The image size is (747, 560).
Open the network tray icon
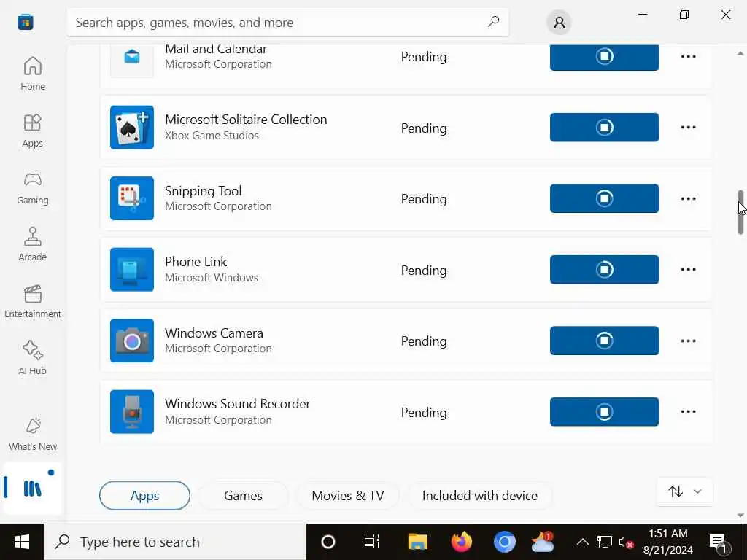click(604, 542)
